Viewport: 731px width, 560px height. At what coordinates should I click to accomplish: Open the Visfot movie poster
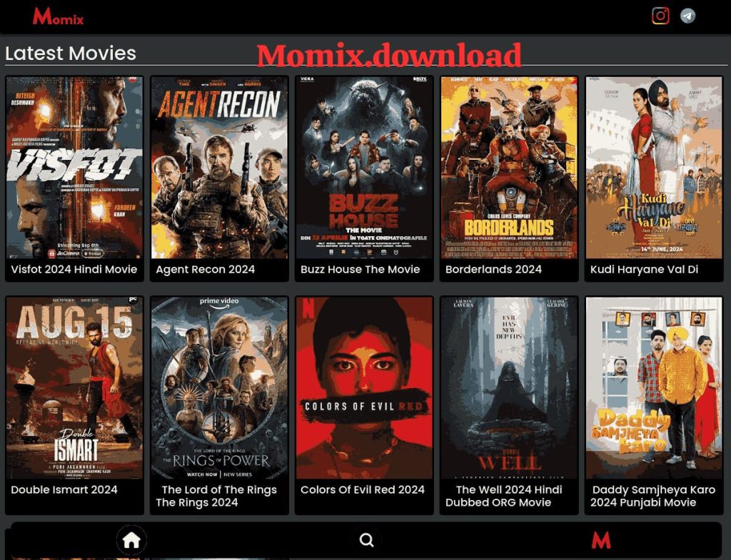tap(74, 168)
